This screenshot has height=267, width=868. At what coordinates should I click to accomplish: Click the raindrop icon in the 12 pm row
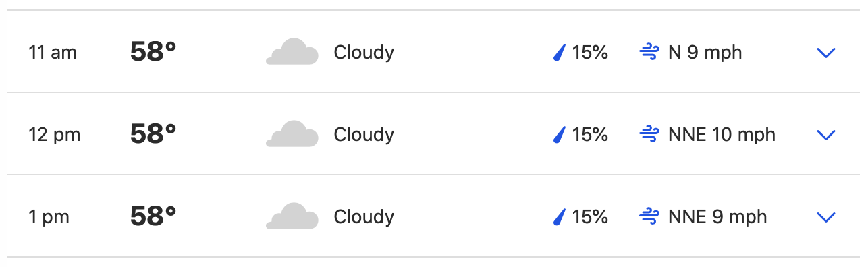point(559,135)
